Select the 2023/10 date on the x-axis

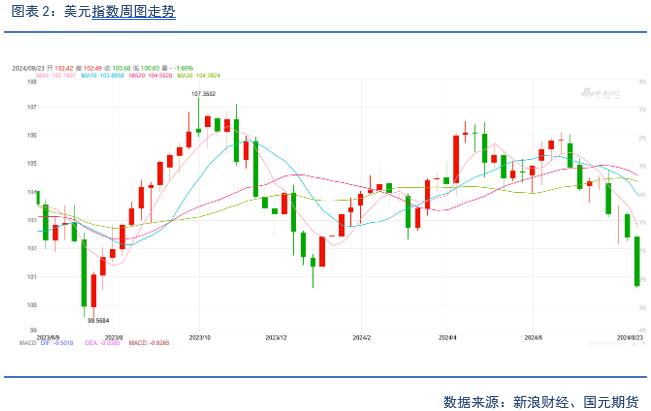pyautogui.click(x=198, y=339)
